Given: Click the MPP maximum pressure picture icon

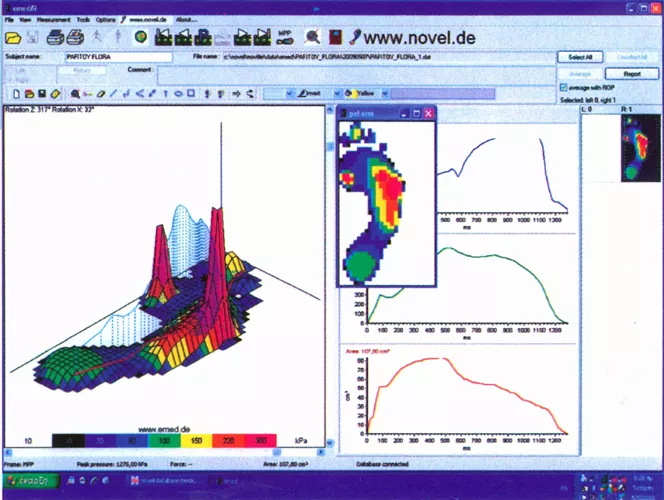Looking at the screenshot, I should pos(284,37).
